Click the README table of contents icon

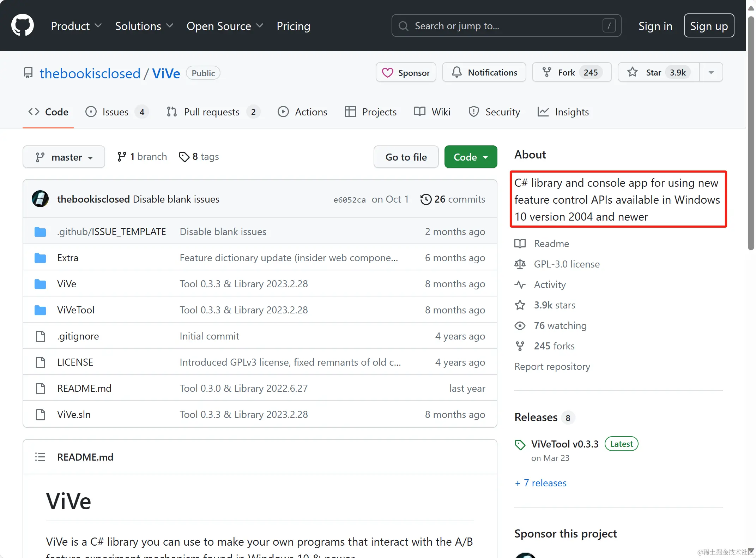[40, 457]
